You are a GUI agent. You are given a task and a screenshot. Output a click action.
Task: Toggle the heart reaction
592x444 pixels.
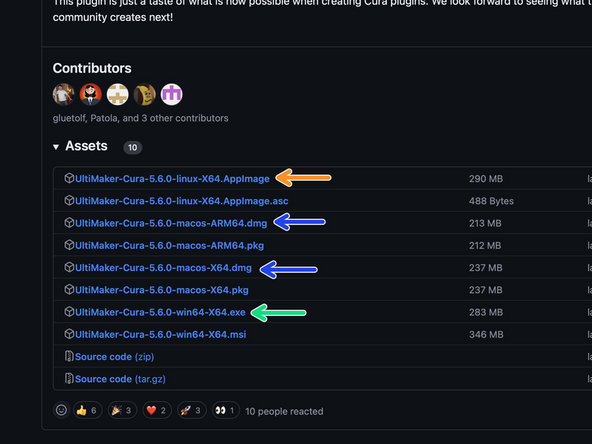(x=157, y=410)
